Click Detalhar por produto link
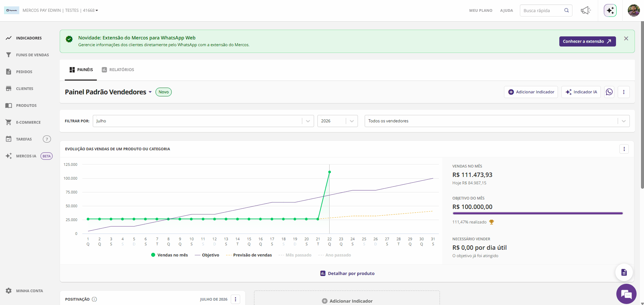Viewport: 644px width, 305px height. click(347, 273)
